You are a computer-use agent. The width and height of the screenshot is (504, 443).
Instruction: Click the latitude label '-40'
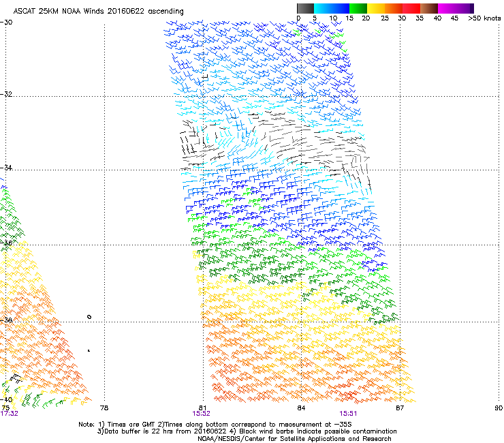(x=6, y=399)
